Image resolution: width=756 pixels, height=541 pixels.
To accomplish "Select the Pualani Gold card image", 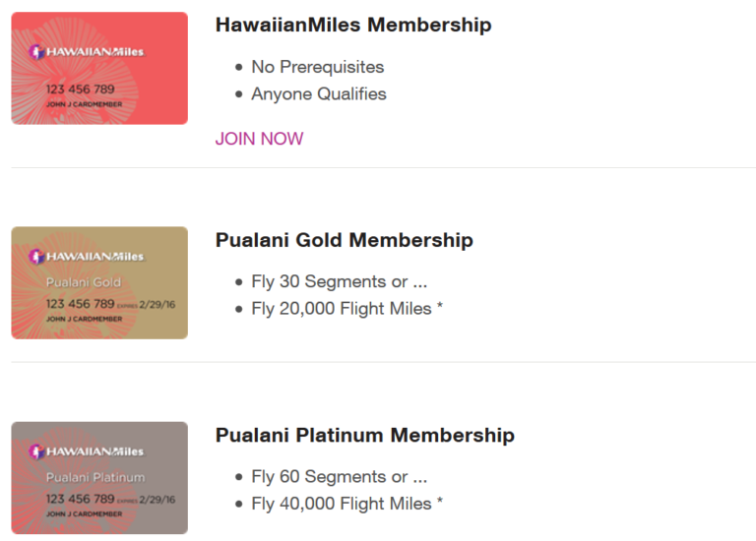I will click(99, 282).
